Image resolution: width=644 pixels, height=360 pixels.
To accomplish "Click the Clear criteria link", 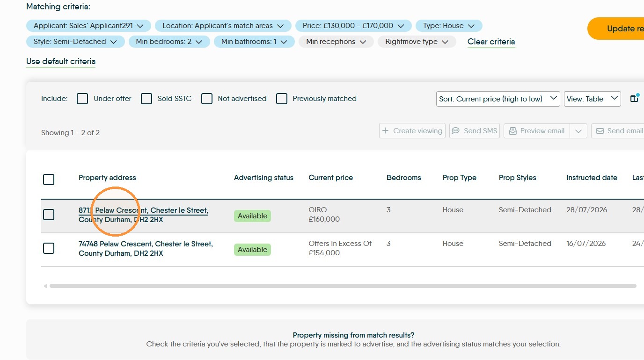I will [x=491, y=42].
